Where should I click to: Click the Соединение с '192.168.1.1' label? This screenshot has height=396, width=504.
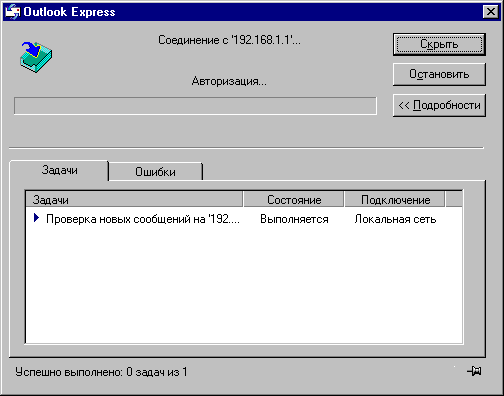[x=229, y=40]
